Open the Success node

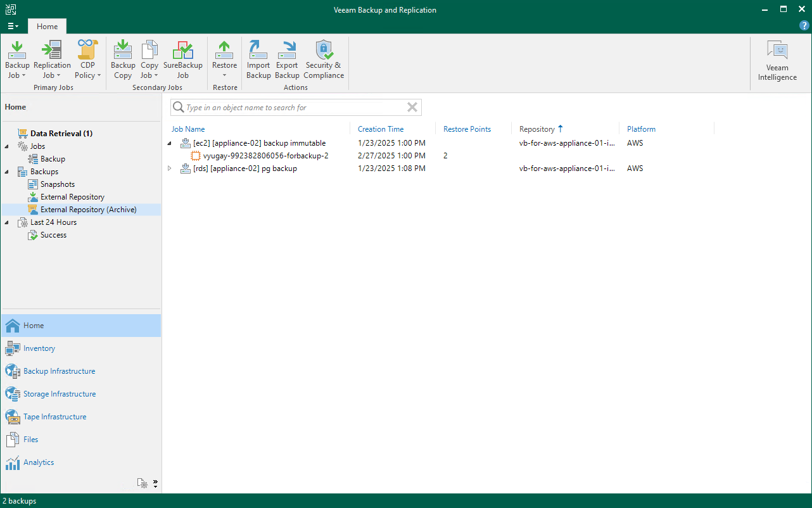(53, 235)
